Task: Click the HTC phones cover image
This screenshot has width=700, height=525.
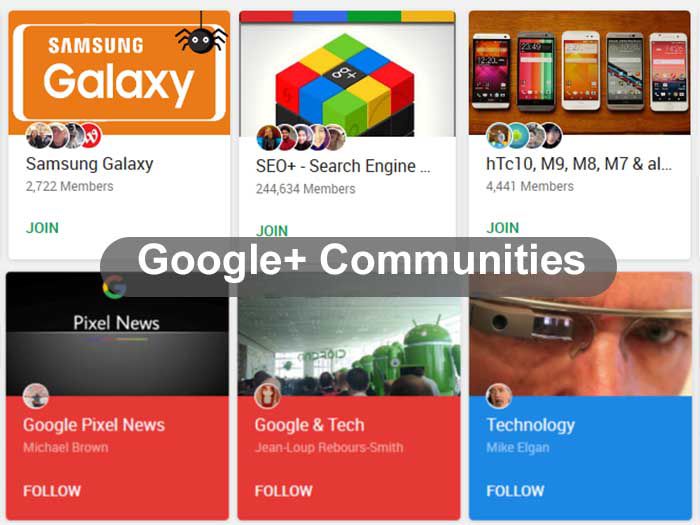Action: click(579, 73)
